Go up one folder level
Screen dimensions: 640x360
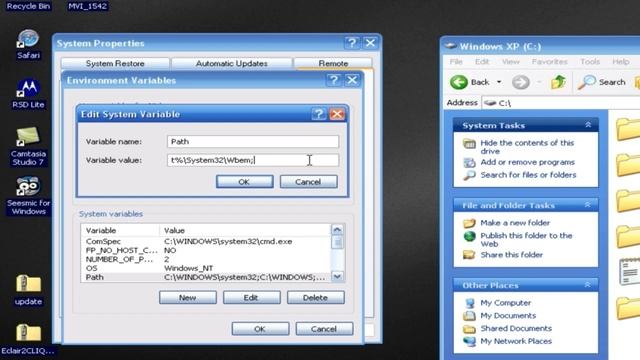(x=558, y=82)
